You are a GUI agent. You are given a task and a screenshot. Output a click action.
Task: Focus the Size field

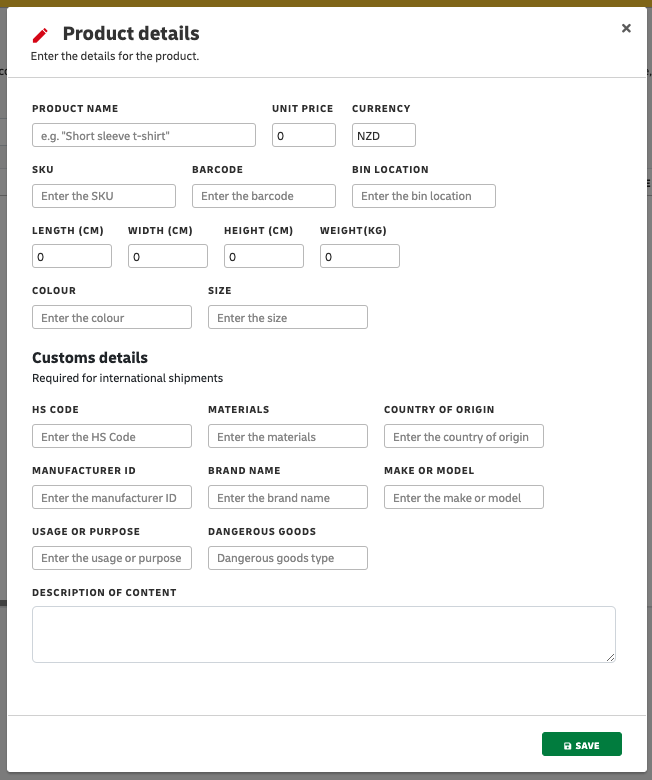coord(287,317)
